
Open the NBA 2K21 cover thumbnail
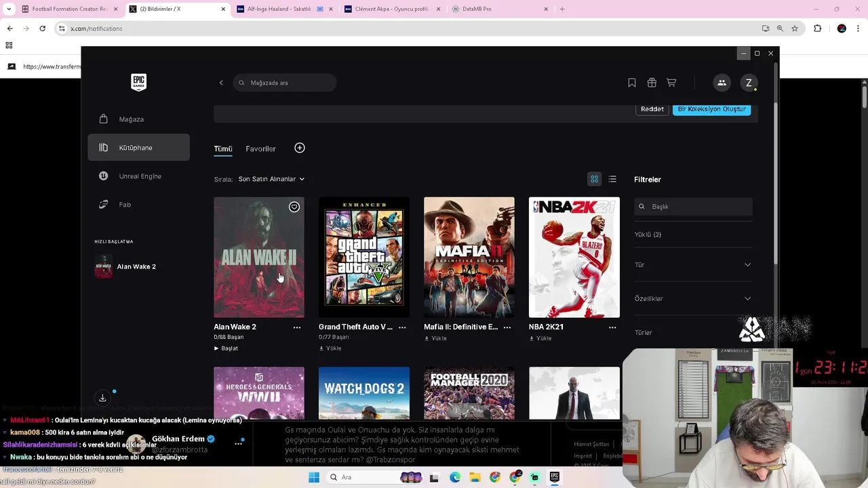pos(574,258)
